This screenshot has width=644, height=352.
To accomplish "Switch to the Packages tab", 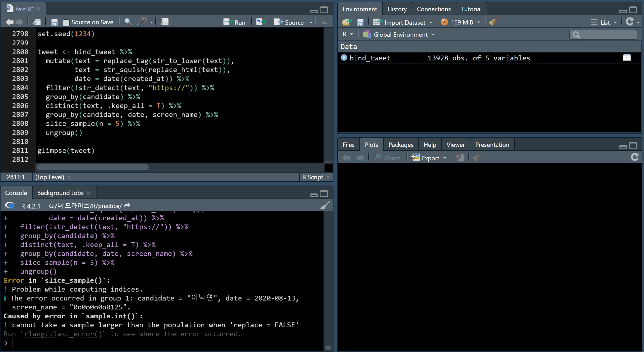I will pos(401,145).
